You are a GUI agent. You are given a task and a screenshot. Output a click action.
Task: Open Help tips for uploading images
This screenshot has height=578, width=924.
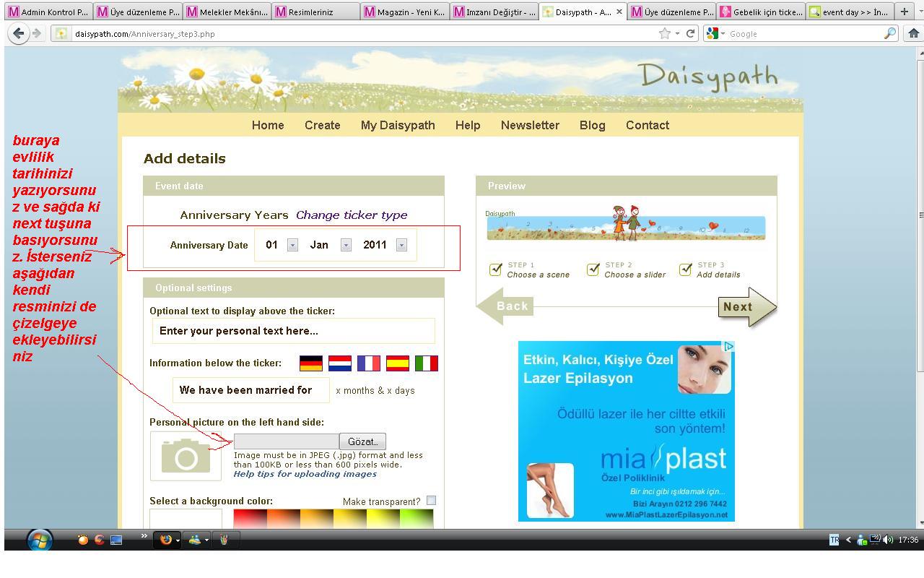point(305,474)
